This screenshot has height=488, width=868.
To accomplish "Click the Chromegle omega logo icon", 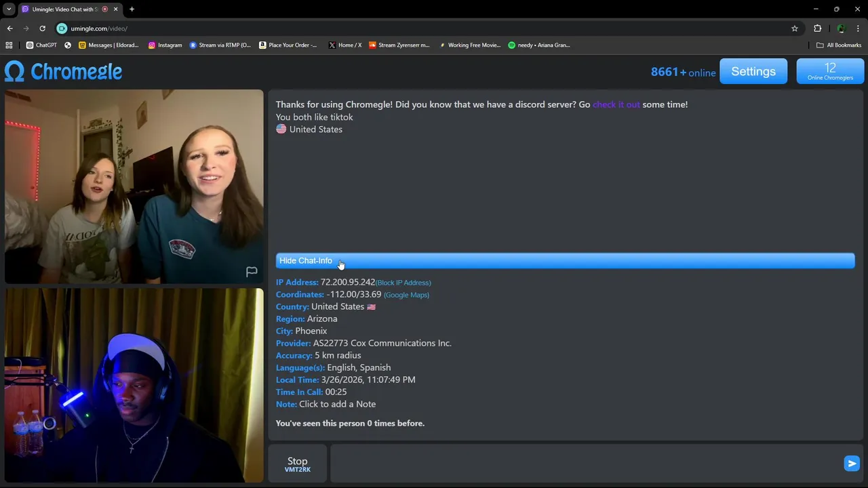I will (14, 71).
